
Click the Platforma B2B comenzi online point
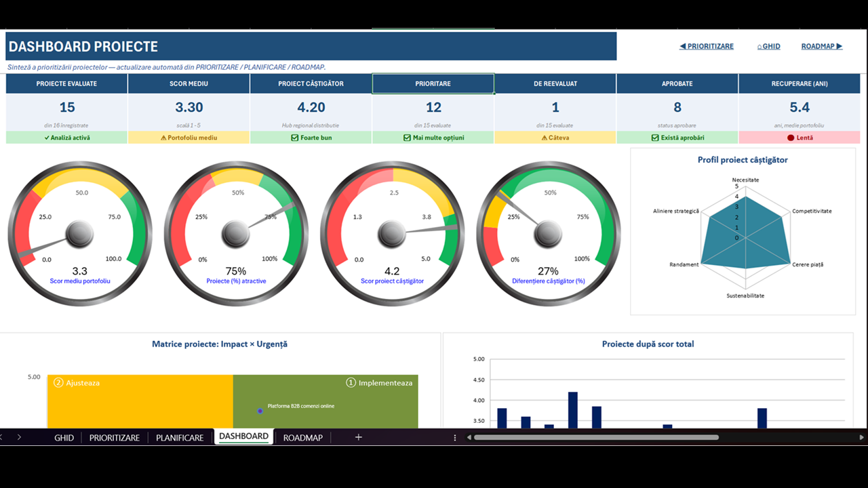260,411
